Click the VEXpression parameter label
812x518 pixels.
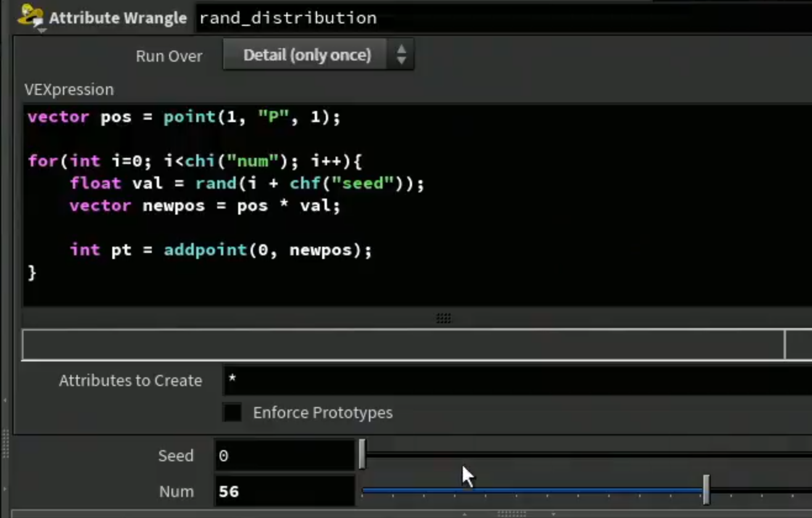pyautogui.click(x=69, y=89)
